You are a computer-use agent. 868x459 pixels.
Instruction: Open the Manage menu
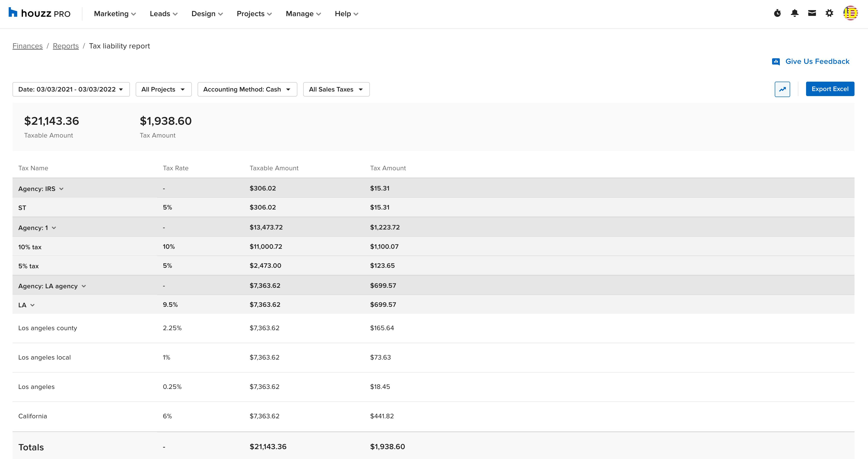[302, 13]
